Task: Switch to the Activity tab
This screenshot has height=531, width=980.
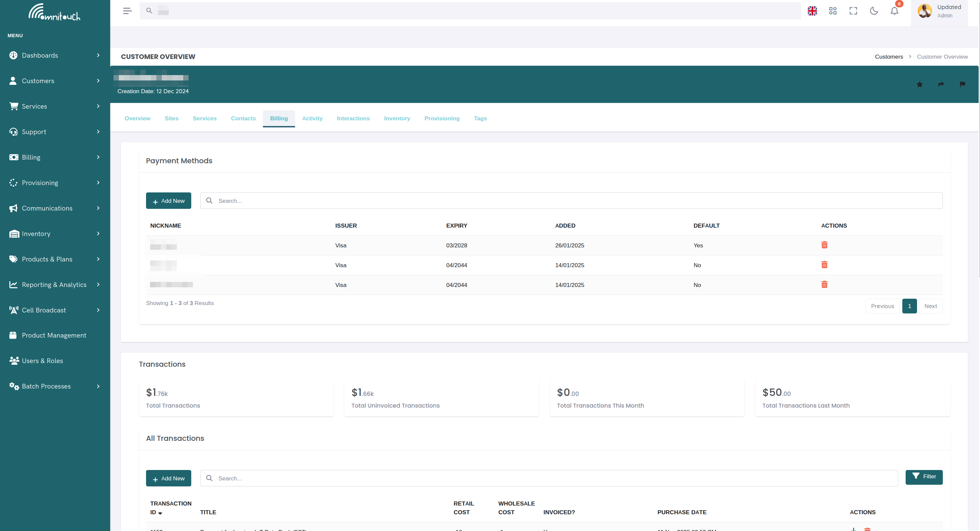Action: (x=312, y=118)
